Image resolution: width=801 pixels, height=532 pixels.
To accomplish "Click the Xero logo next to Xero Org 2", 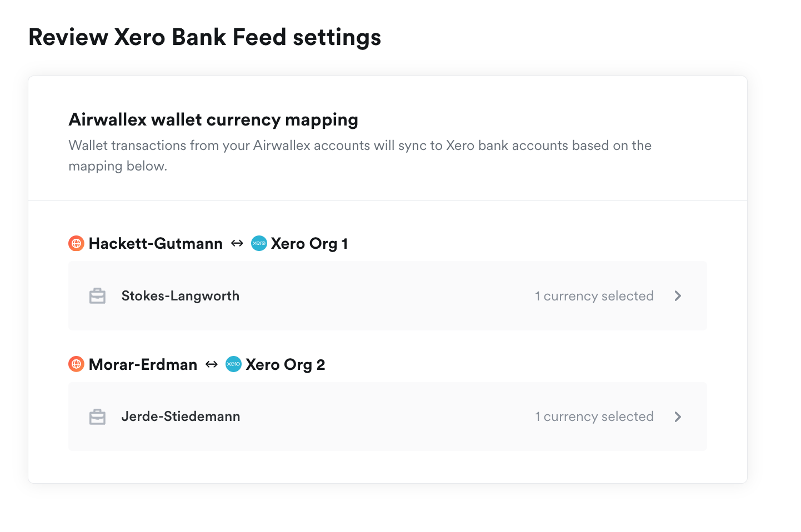I will [234, 364].
